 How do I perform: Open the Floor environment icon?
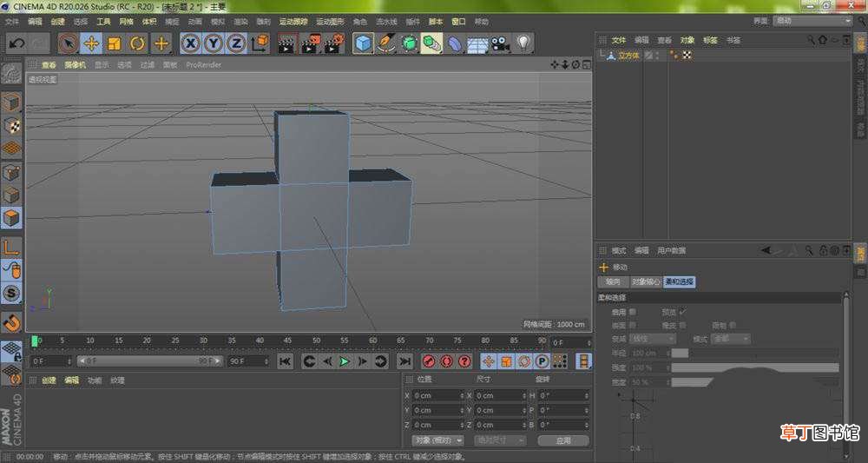[x=477, y=43]
